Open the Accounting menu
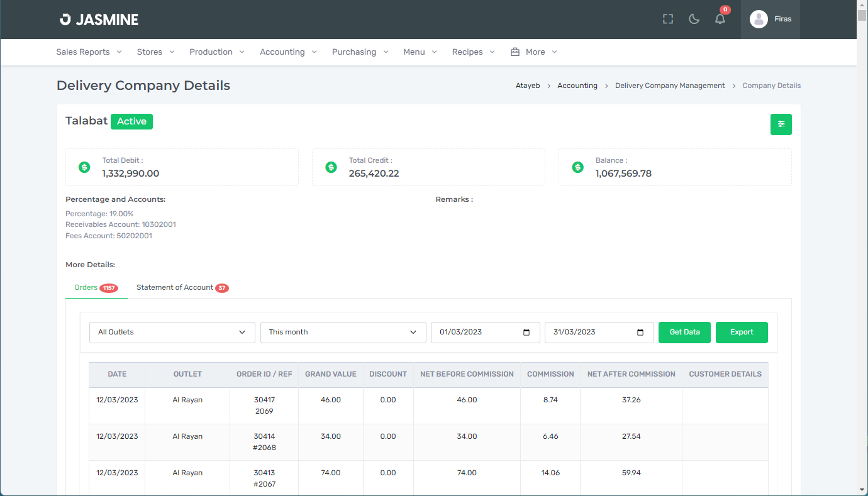The height and width of the screenshot is (496, 868). (x=288, y=52)
